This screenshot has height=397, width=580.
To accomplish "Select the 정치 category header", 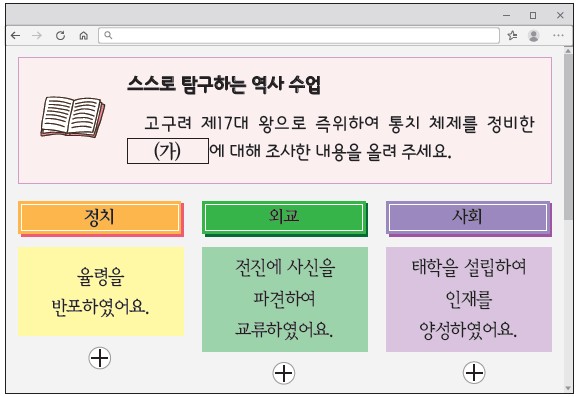I will (x=101, y=218).
